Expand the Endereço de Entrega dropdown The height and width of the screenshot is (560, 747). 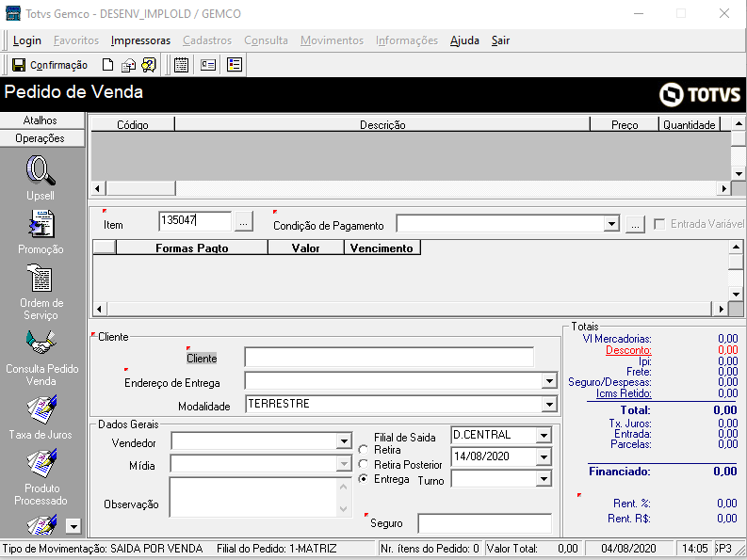pyautogui.click(x=549, y=381)
